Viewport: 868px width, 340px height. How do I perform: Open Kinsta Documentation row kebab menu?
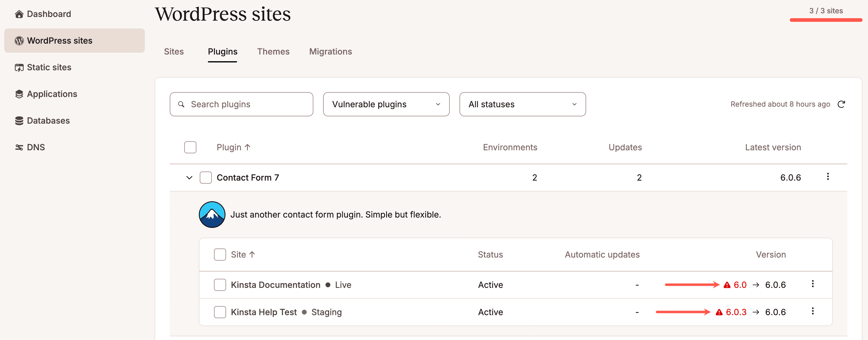[x=813, y=284]
